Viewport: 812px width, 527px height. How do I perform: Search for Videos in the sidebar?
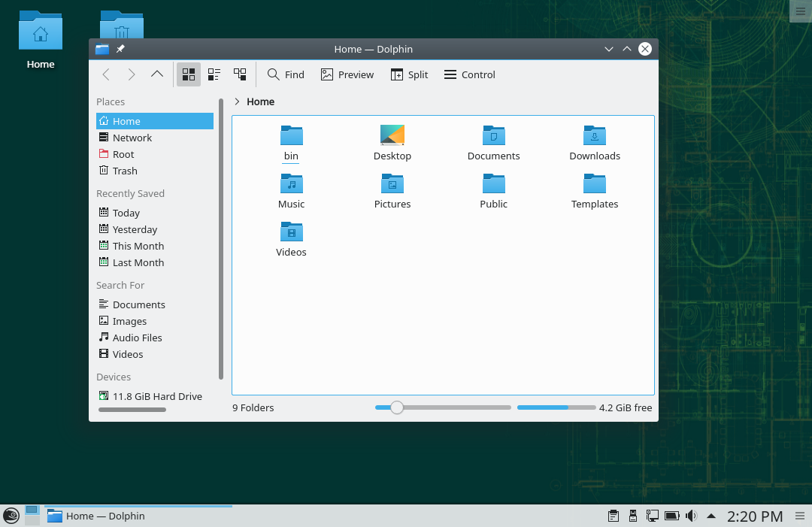click(x=155, y=354)
